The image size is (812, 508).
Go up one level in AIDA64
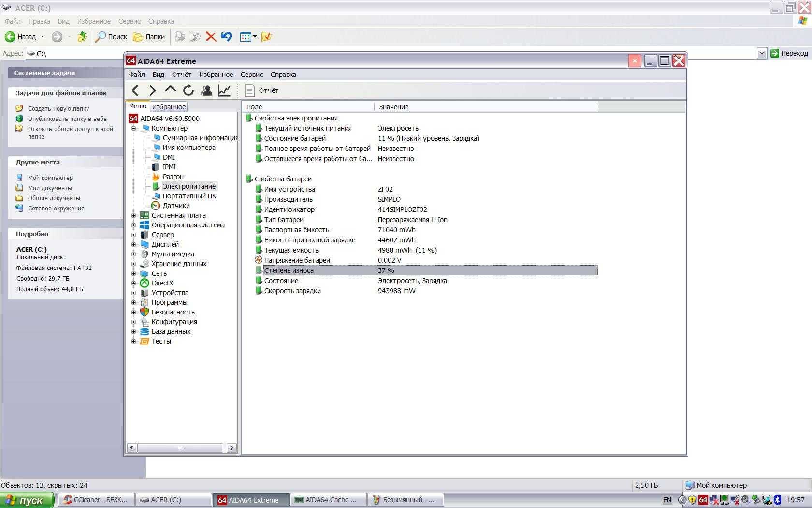pos(170,90)
